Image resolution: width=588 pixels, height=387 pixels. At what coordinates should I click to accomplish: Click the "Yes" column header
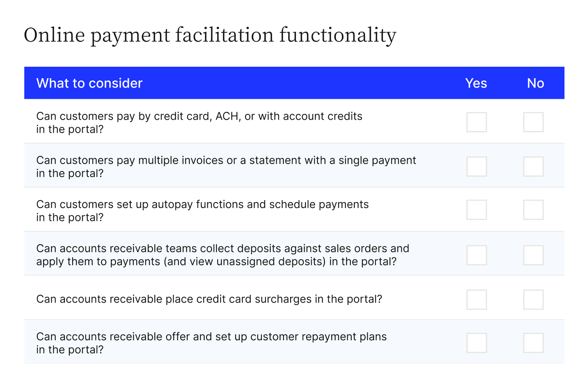pyautogui.click(x=476, y=83)
